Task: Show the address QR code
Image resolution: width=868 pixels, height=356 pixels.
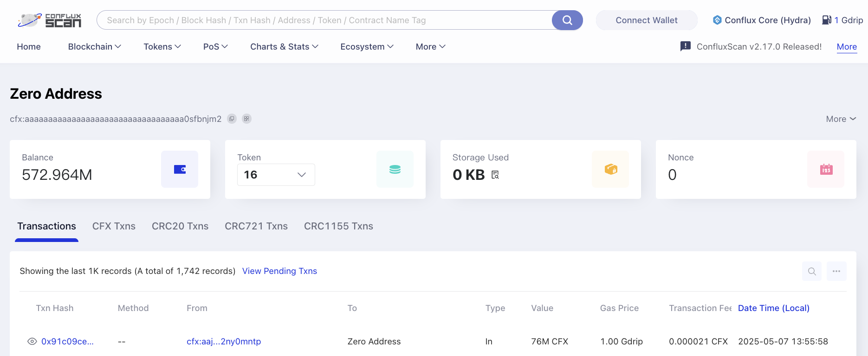Action: (x=246, y=119)
